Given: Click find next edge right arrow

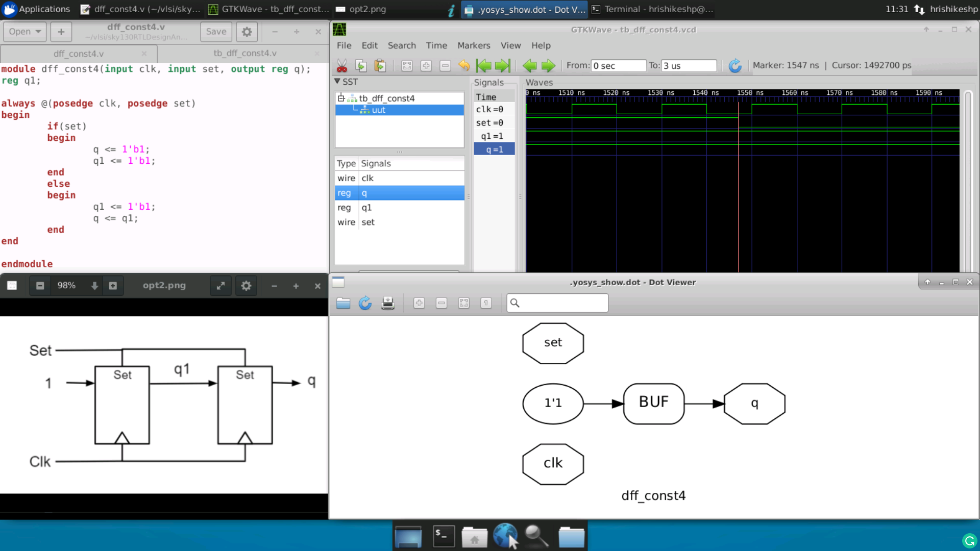Looking at the screenshot, I should coord(548,66).
